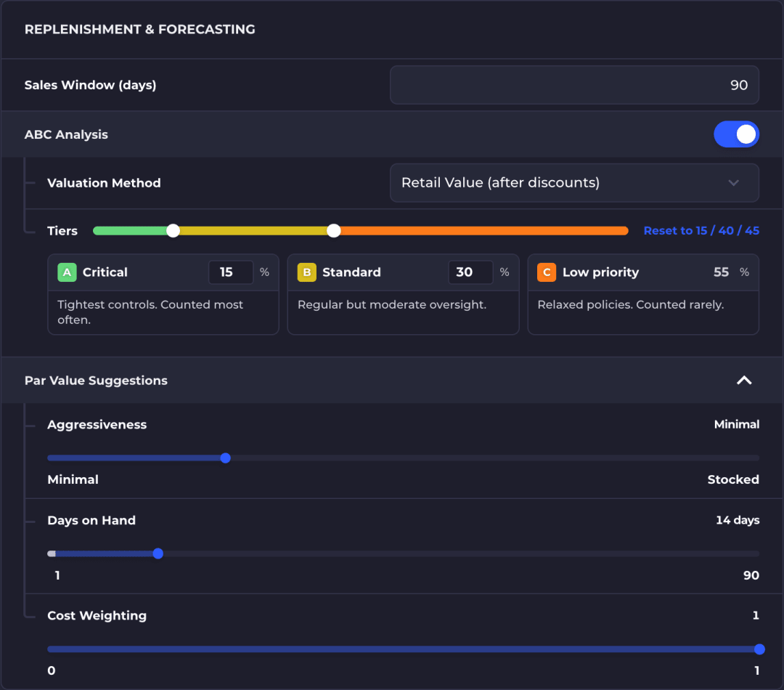784x690 pixels.
Task: Click the Cost Weighting slider handle
Action: 759,649
